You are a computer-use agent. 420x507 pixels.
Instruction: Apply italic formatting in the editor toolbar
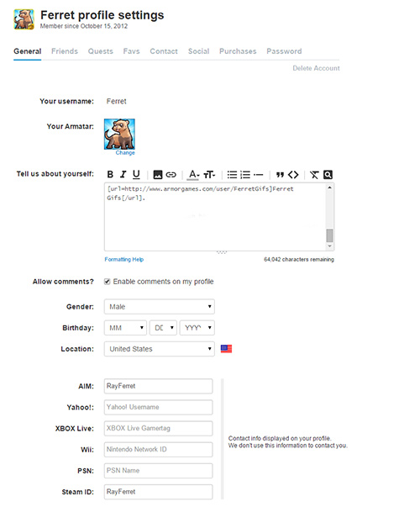tap(123, 175)
